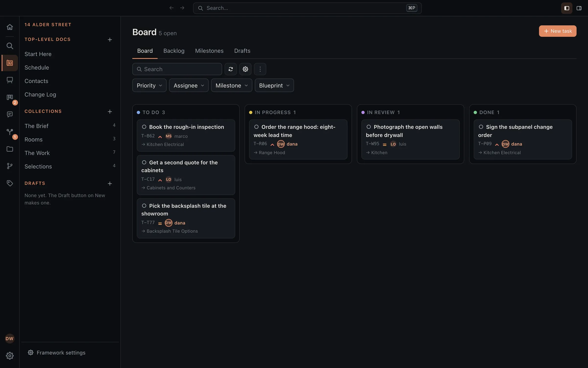Toggle the right sidebar panel
The height and width of the screenshot is (368, 588).
click(x=579, y=8)
